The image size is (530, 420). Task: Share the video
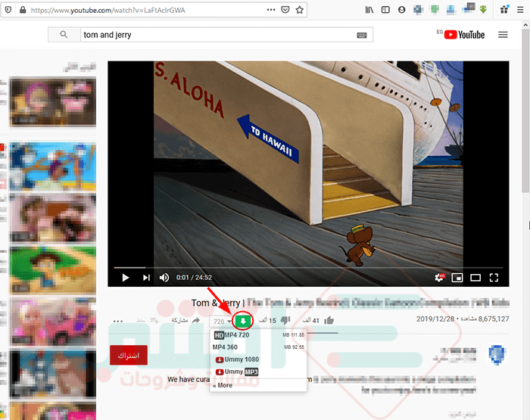point(185,320)
